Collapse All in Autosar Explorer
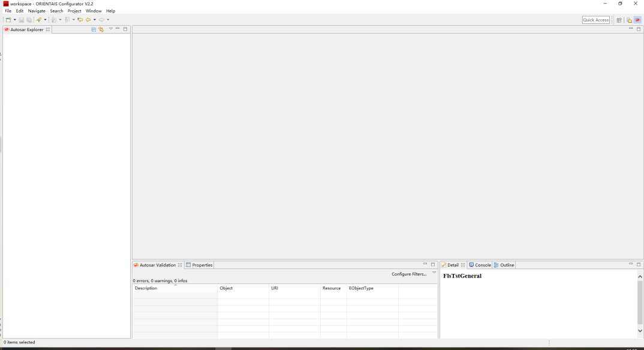 tap(94, 29)
